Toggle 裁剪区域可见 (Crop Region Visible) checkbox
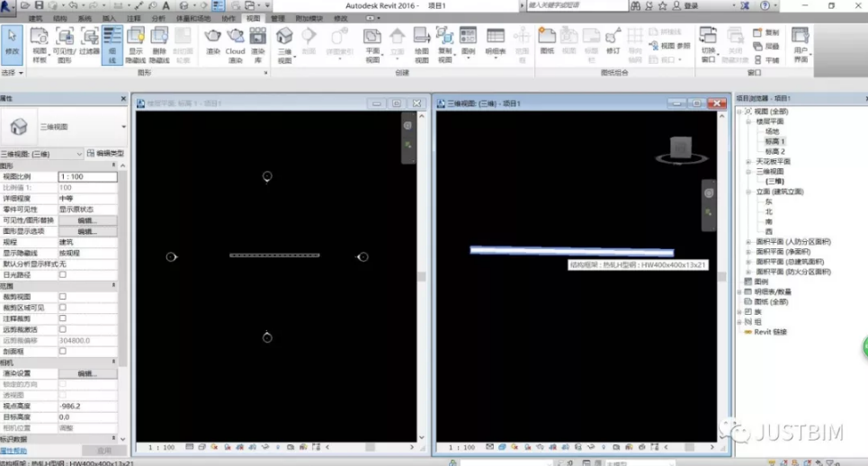This screenshot has width=868, height=466. [63, 307]
